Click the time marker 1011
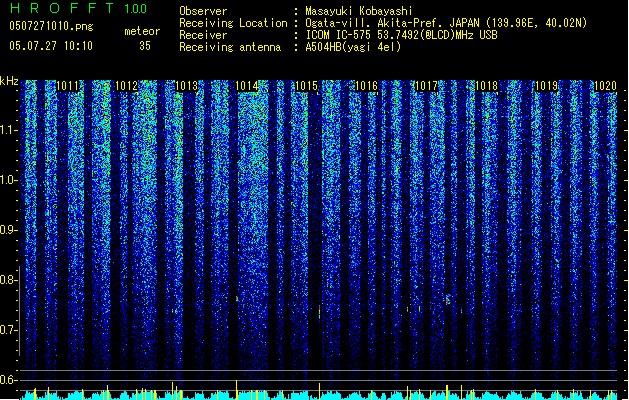Viewport: 629px width, 400px height. [x=68, y=86]
